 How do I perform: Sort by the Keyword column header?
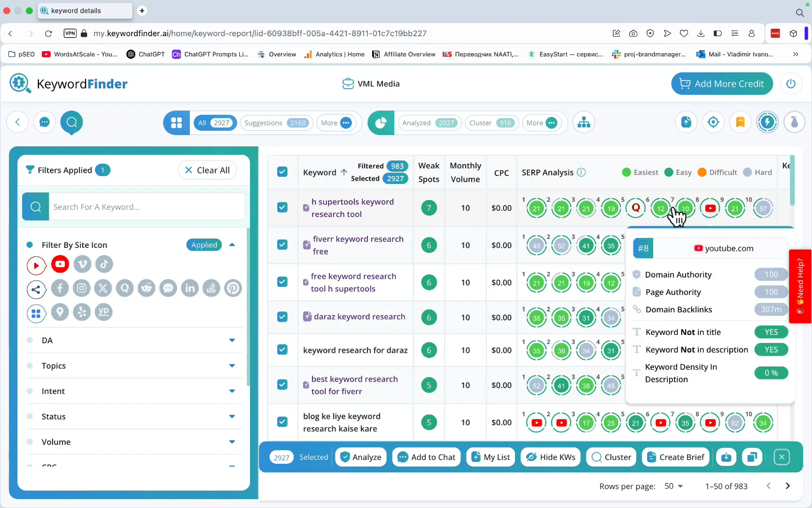(325, 173)
